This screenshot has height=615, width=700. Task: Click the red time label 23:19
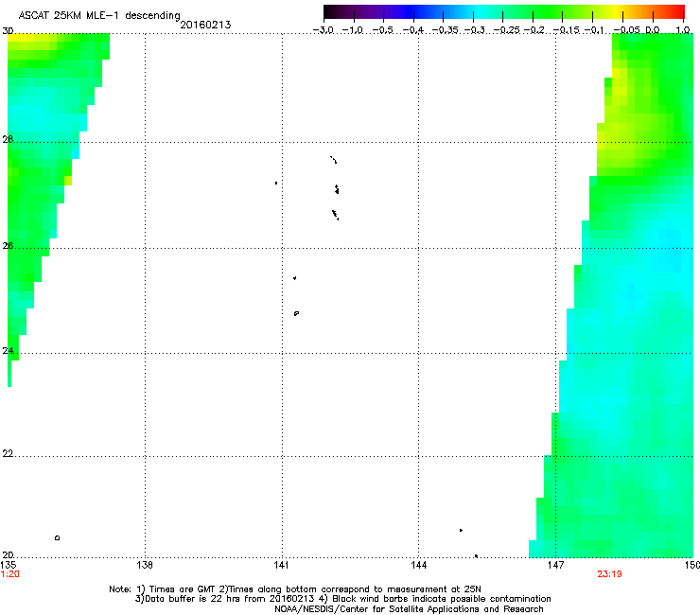609,574
